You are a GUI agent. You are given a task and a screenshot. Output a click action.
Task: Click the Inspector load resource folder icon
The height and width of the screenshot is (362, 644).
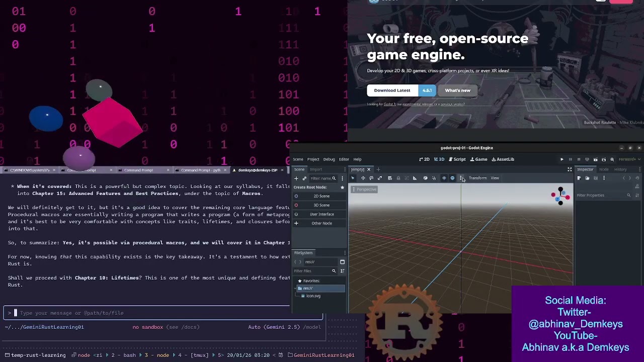click(587, 178)
